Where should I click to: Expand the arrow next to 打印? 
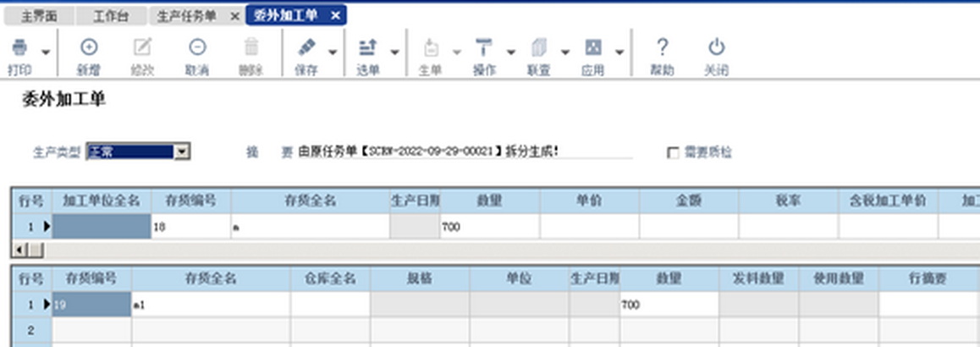pos(46,52)
